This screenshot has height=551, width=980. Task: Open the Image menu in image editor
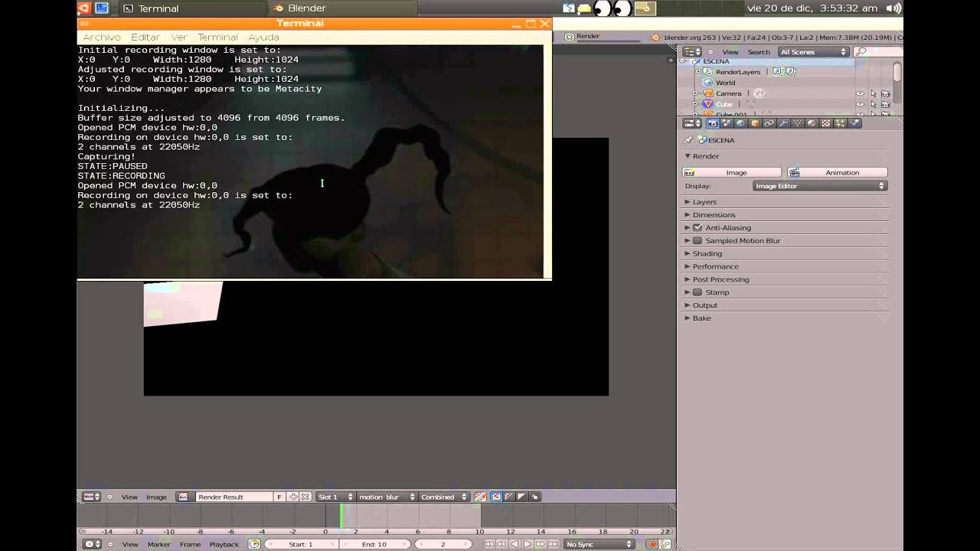(x=156, y=497)
